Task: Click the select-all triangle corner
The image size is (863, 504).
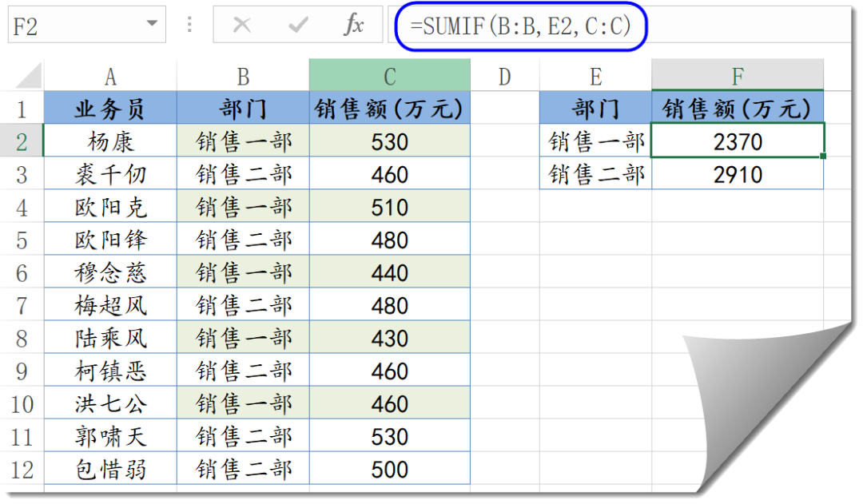Action: click(x=29, y=75)
